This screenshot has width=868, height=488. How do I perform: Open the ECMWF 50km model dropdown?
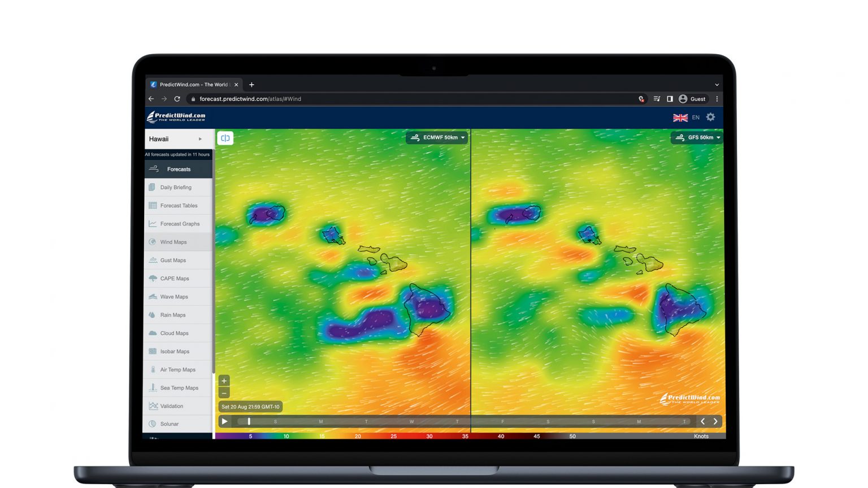click(x=436, y=137)
